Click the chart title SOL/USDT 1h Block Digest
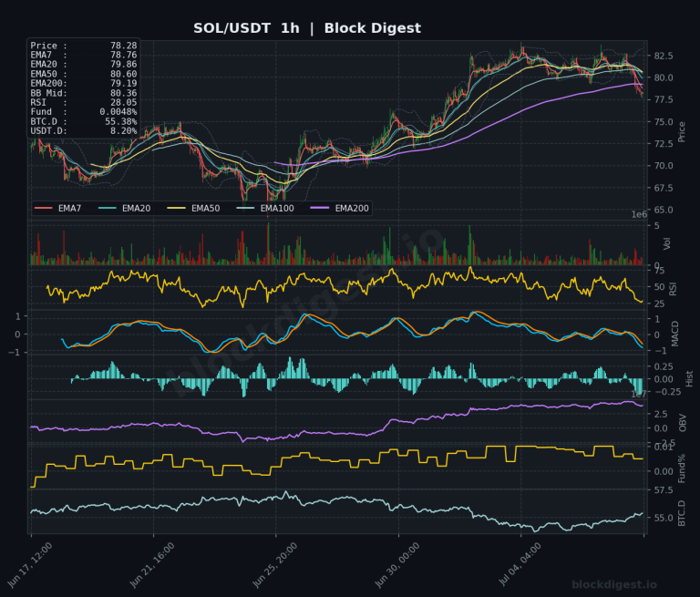This screenshot has width=700, height=597. point(306,28)
